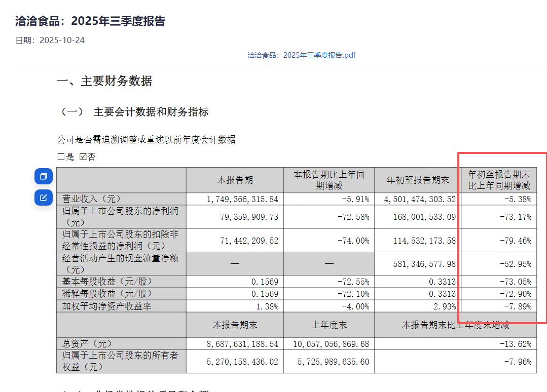The image size is (547, 392).
Task: Click the 本报告期末比上年度末增减 header
Action: tap(456, 325)
